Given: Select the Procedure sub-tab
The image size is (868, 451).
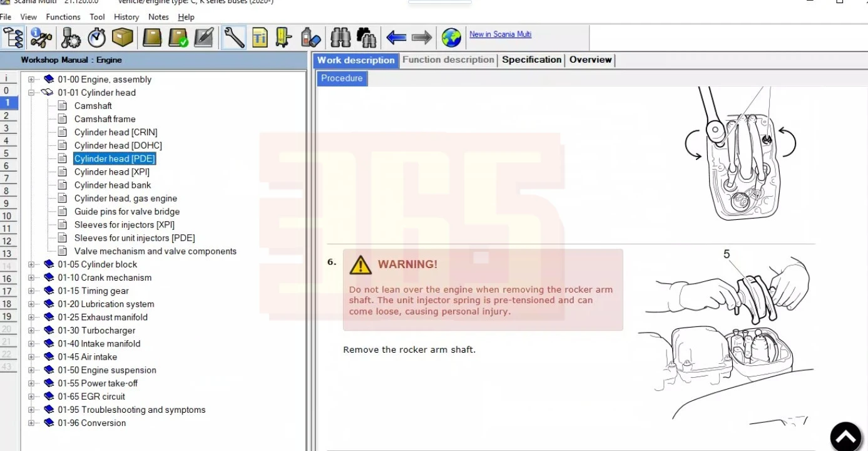Looking at the screenshot, I should coord(342,78).
